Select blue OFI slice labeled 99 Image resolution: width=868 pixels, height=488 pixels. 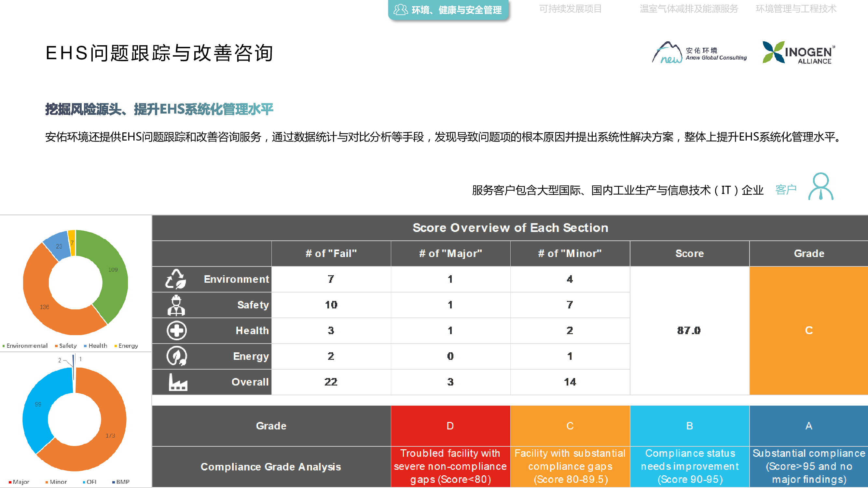point(38,404)
